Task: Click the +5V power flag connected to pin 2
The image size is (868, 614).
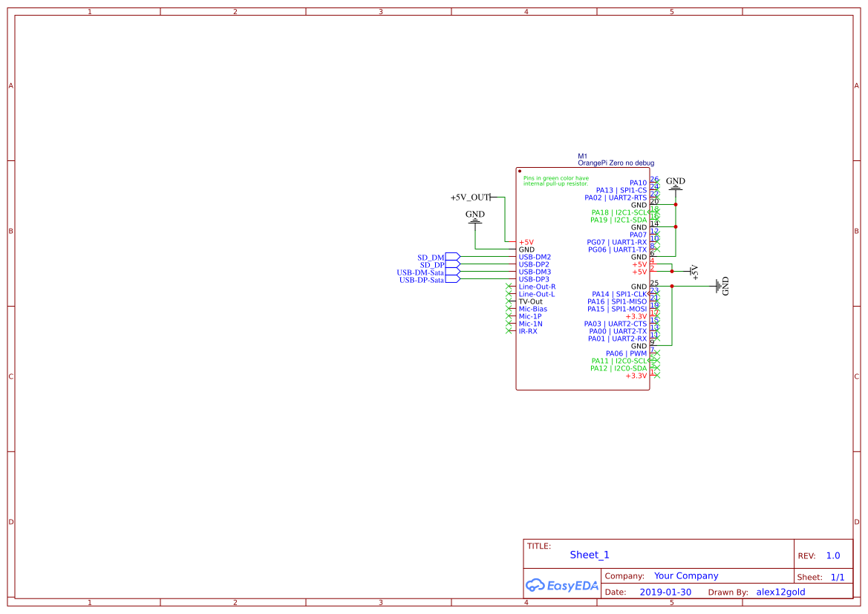Action: [x=694, y=272]
